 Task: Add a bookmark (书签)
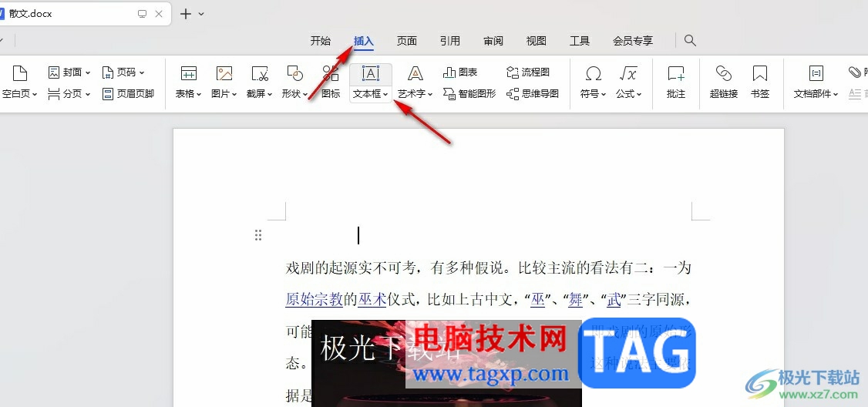coord(760,82)
